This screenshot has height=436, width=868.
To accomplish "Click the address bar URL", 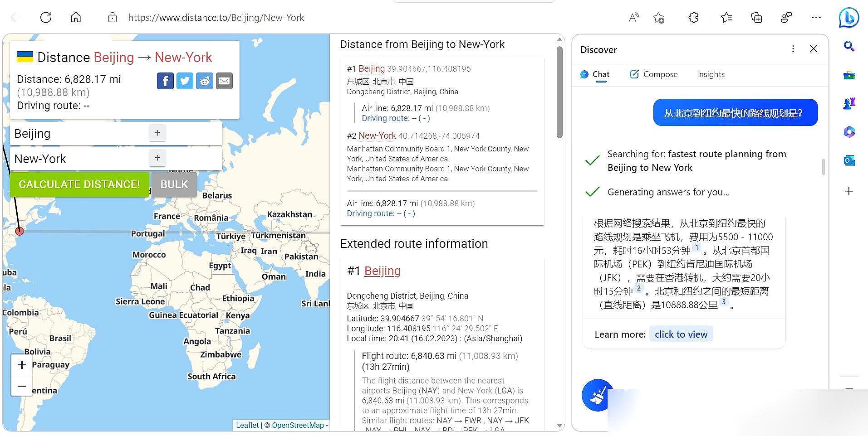I will click(216, 18).
